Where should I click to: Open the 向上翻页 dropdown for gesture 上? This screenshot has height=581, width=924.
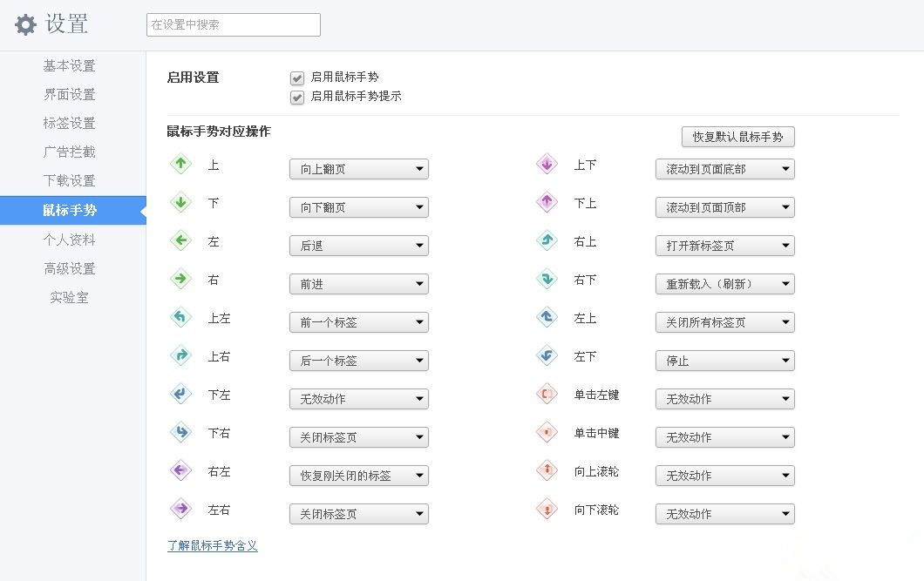358,168
